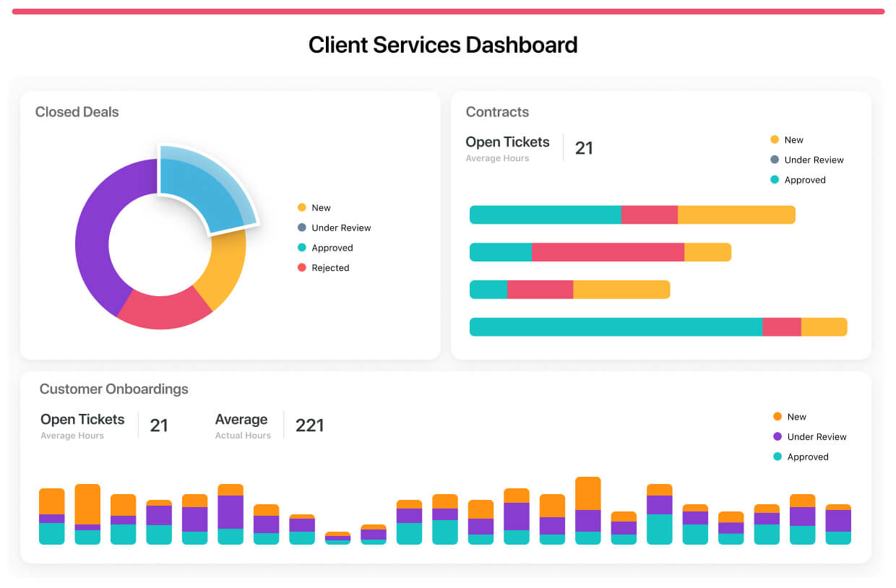Select the red segment of the donut chart

click(x=165, y=309)
